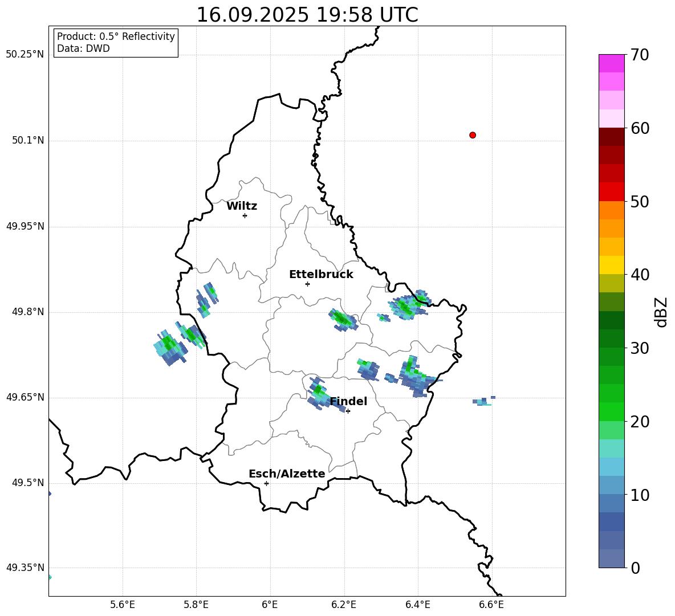
Task: Click the 49.65°N latitude label
Action: tap(25, 397)
